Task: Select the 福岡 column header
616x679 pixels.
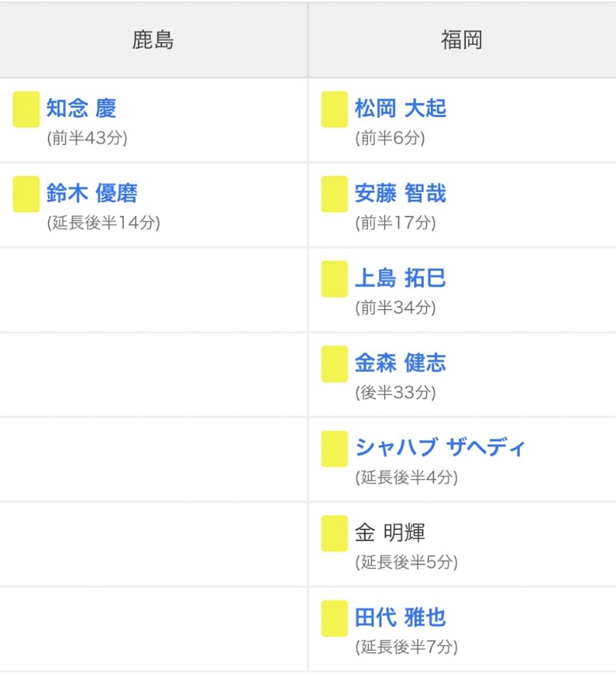Action: click(462, 40)
